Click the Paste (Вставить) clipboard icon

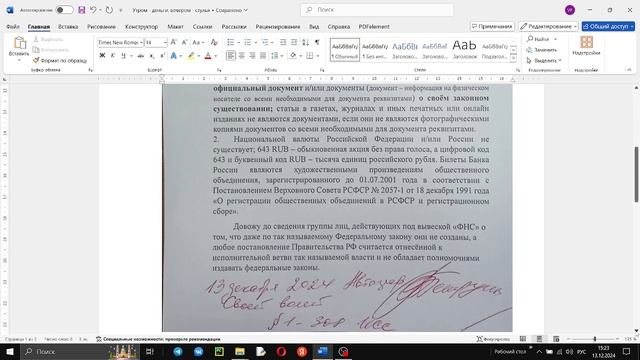click(x=19, y=43)
